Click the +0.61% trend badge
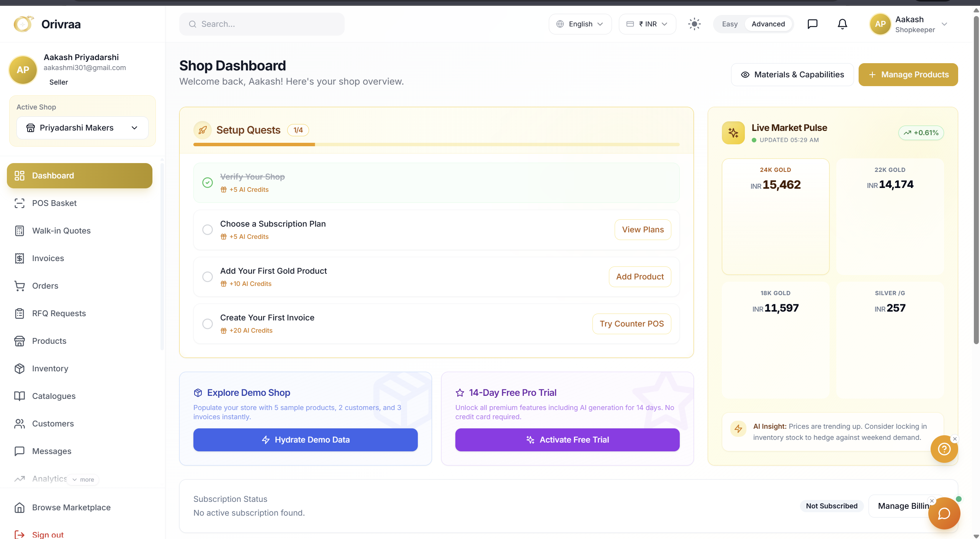 921,133
